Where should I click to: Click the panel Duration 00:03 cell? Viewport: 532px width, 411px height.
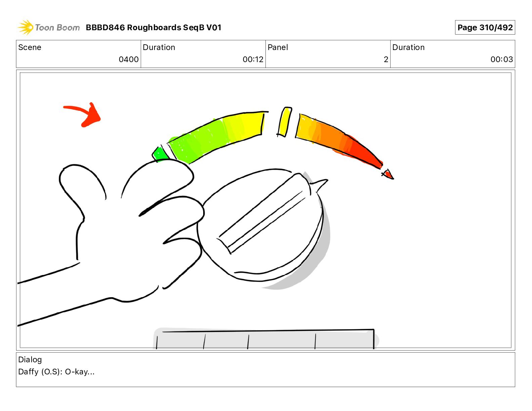click(x=453, y=54)
